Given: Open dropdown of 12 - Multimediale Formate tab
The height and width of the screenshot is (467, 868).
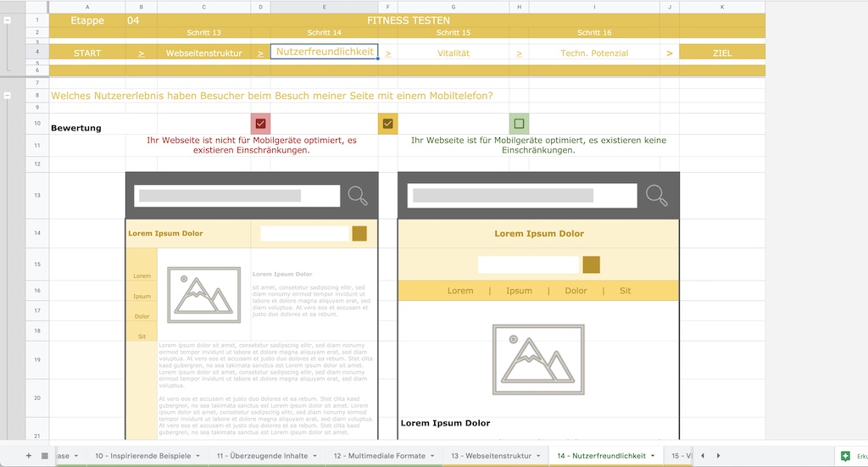Looking at the screenshot, I should point(432,456).
